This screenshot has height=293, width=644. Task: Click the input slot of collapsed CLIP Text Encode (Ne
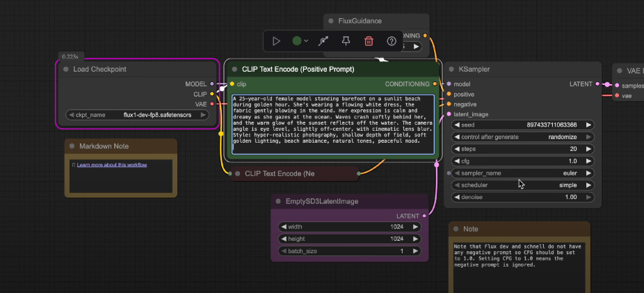coord(230,174)
